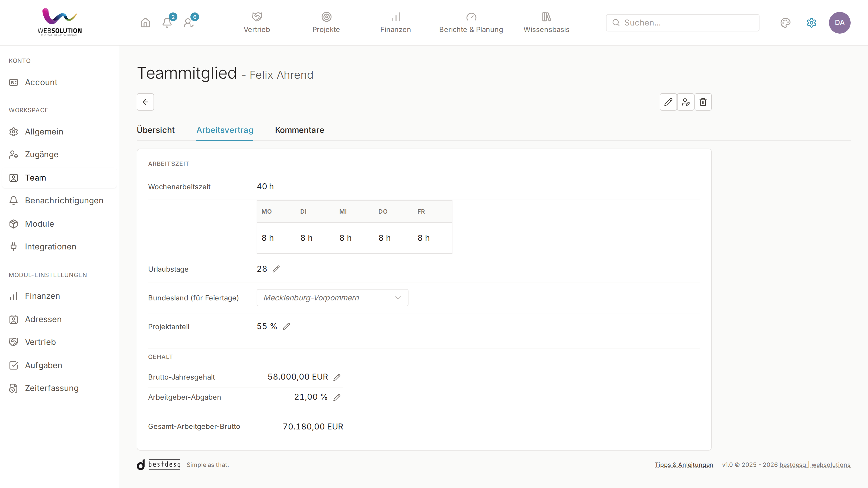Click the Websolution logo

[x=60, y=22]
